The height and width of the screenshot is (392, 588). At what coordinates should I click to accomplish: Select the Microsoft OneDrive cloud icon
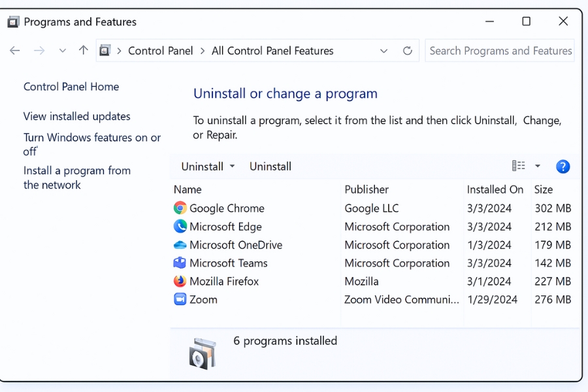[180, 245]
